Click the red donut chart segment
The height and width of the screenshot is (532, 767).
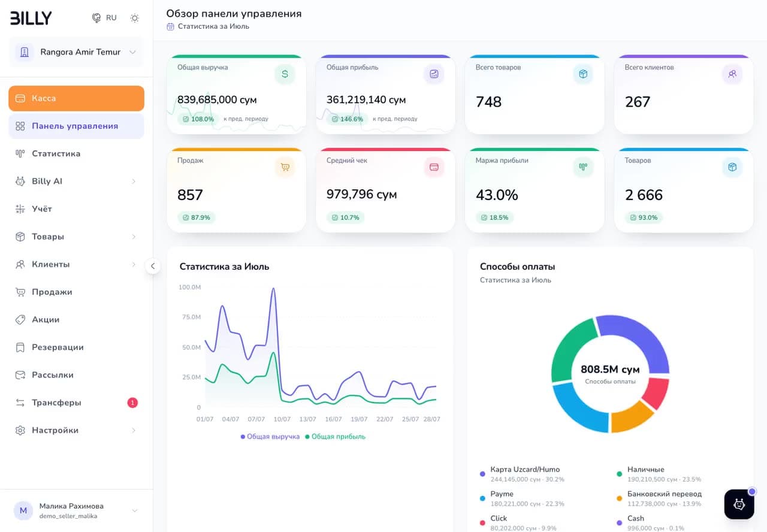click(657, 392)
